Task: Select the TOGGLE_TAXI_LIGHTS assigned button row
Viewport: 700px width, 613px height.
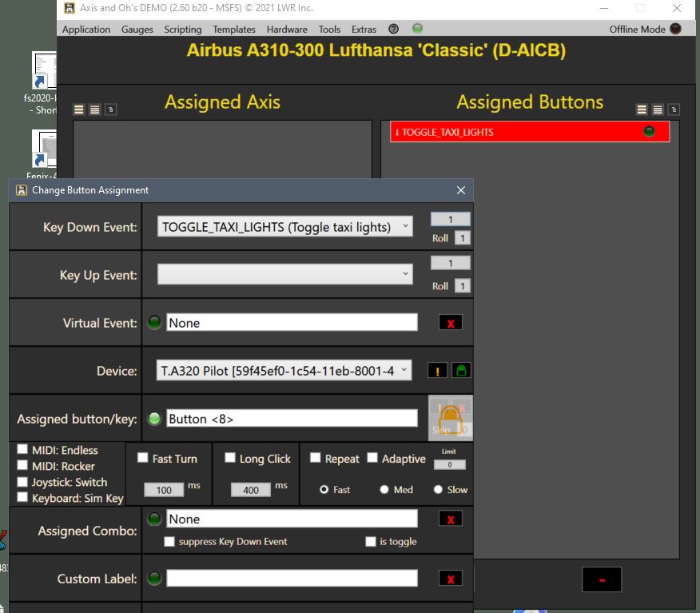Action: click(x=530, y=132)
